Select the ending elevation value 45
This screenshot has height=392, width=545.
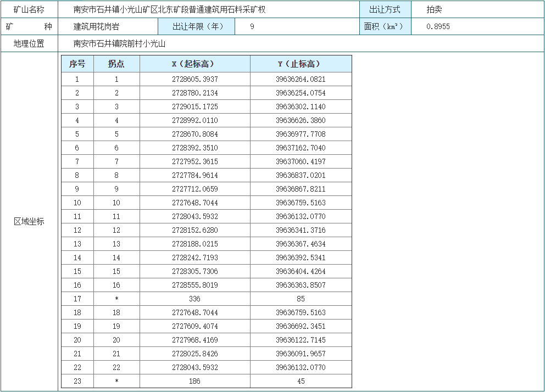(301, 381)
